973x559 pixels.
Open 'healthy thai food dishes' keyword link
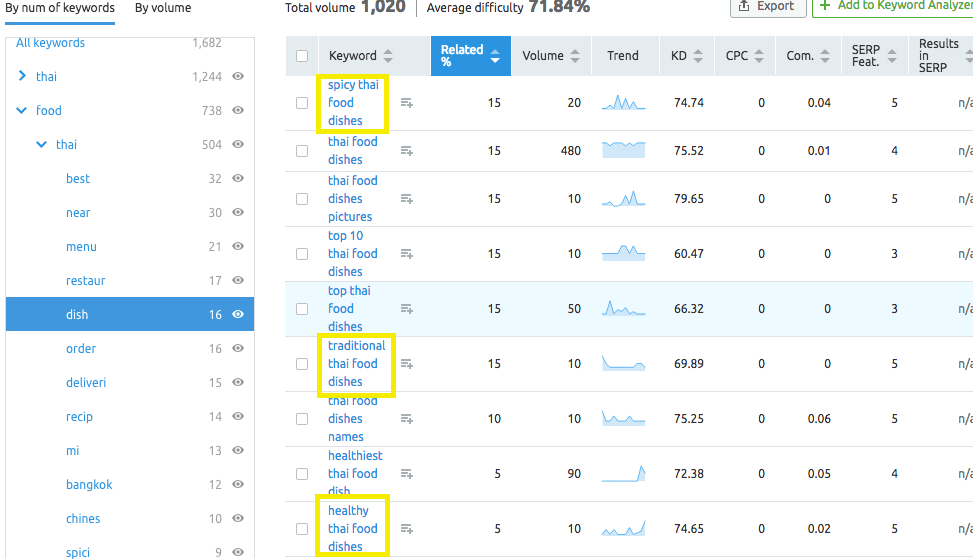click(x=352, y=529)
